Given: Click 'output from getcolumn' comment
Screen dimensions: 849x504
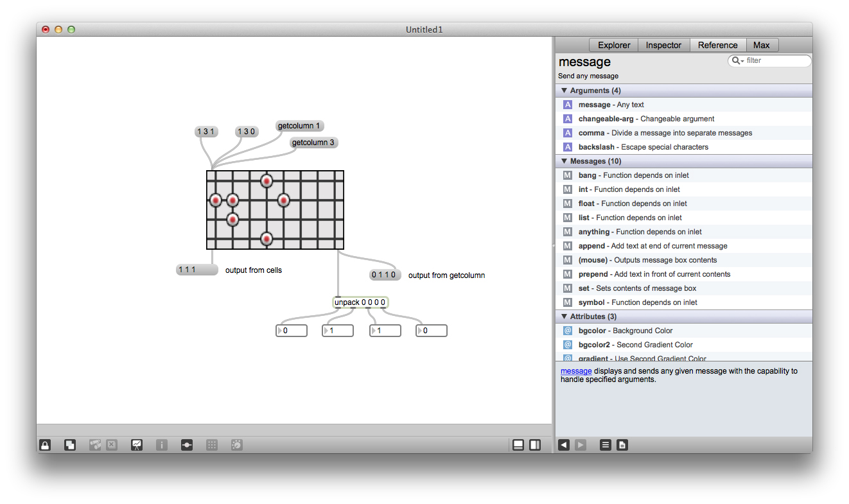Looking at the screenshot, I should click(x=447, y=275).
